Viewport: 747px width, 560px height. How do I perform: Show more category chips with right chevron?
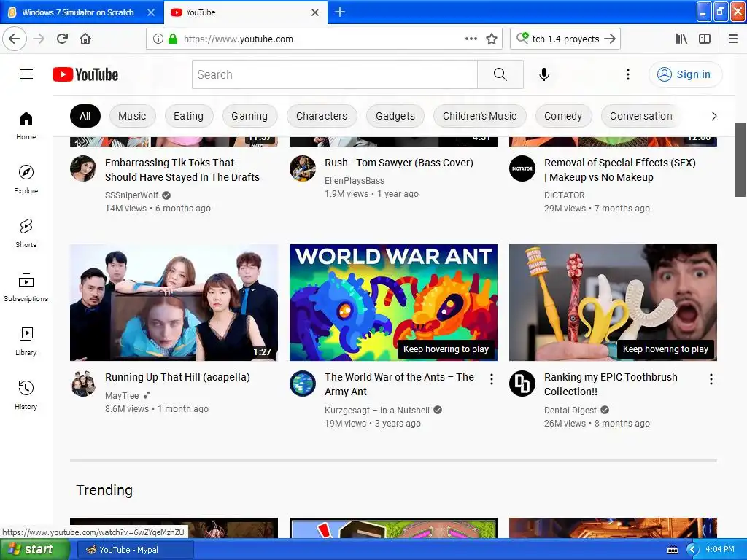pos(713,116)
